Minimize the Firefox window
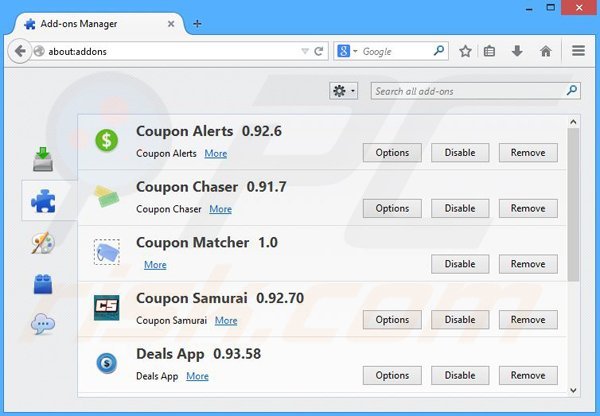 click(530, 8)
